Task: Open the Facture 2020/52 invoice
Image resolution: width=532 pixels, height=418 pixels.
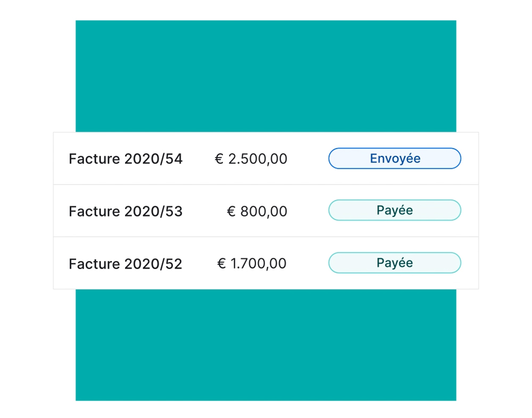Action: pos(126,264)
